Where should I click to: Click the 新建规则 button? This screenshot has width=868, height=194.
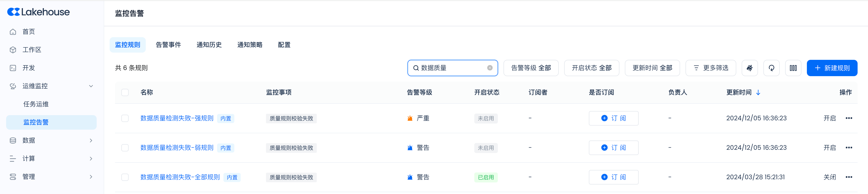pos(832,68)
